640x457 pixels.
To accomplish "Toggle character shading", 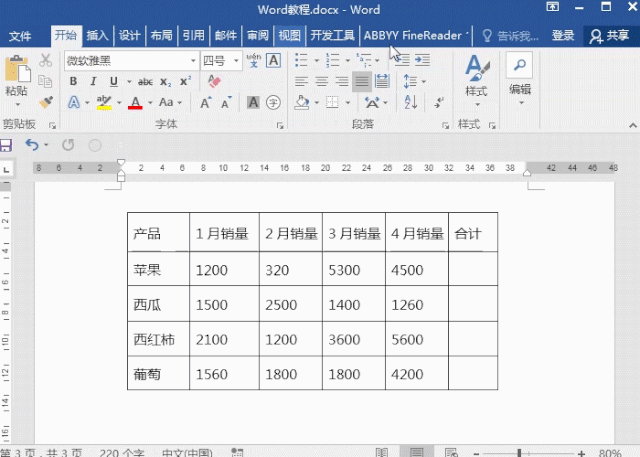I will click(x=253, y=102).
